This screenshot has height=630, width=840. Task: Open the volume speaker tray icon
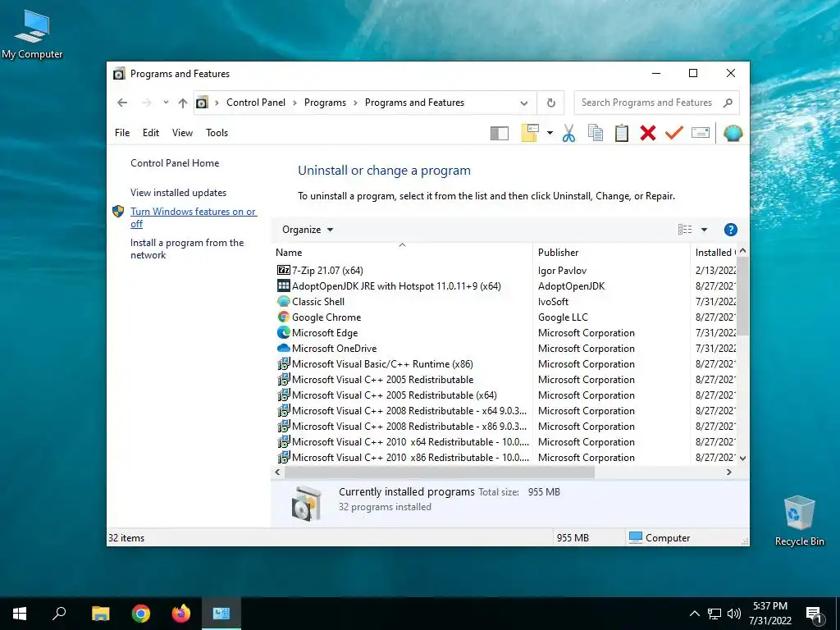(734, 614)
